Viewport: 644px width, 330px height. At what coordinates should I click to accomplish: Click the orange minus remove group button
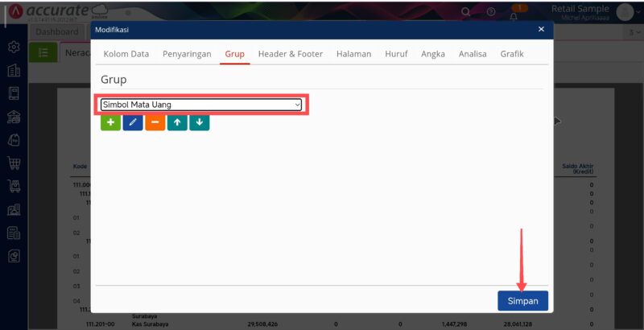tap(155, 122)
